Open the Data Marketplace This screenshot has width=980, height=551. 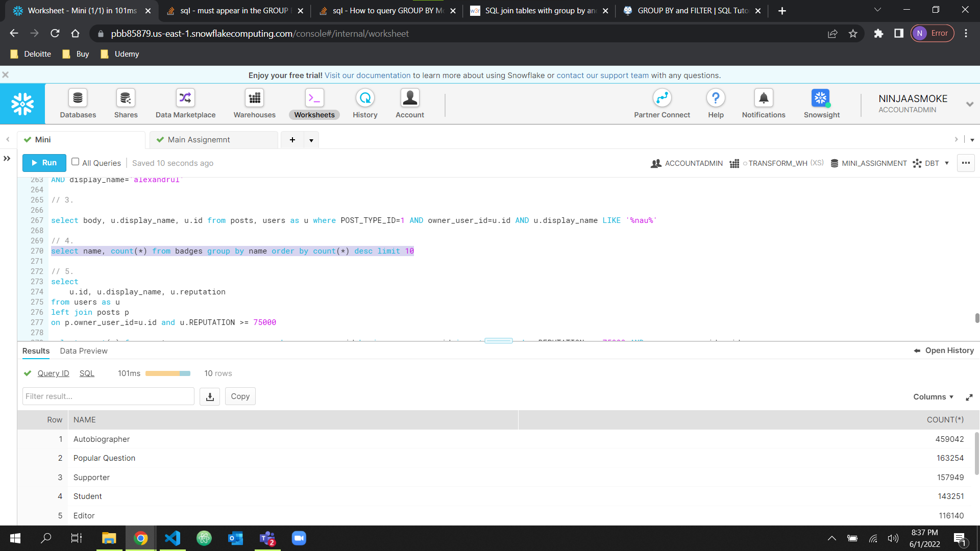click(185, 103)
